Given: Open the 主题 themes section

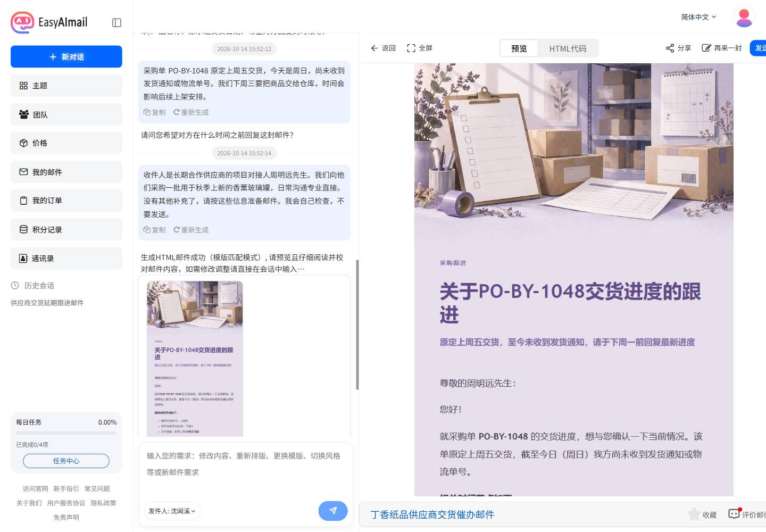Looking at the screenshot, I should point(66,86).
